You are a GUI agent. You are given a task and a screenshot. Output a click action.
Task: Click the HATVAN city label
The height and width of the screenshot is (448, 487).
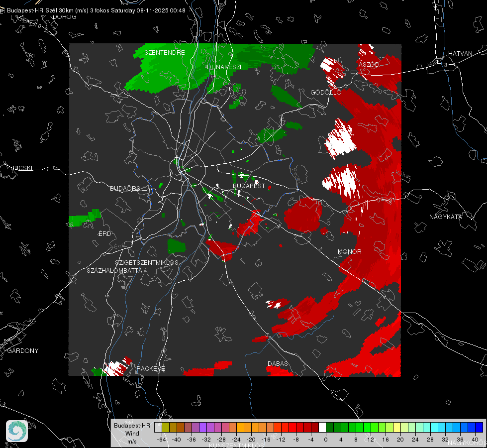click(460, 54)
